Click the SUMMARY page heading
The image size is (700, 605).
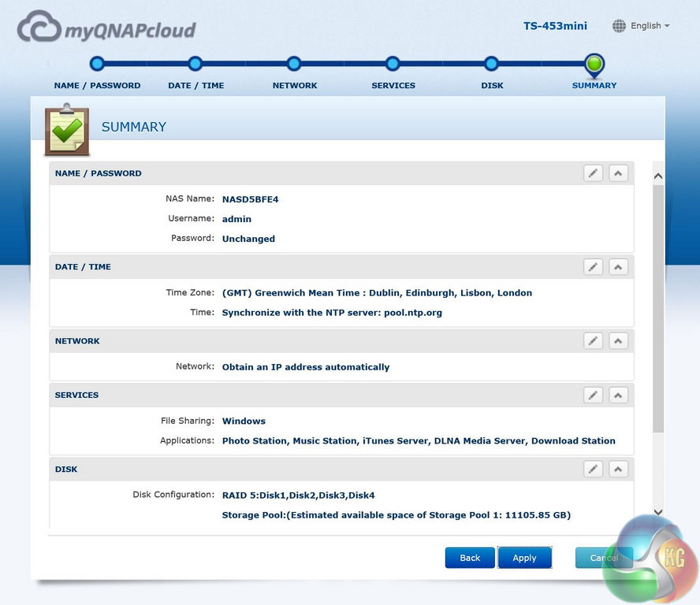point(134,127)
